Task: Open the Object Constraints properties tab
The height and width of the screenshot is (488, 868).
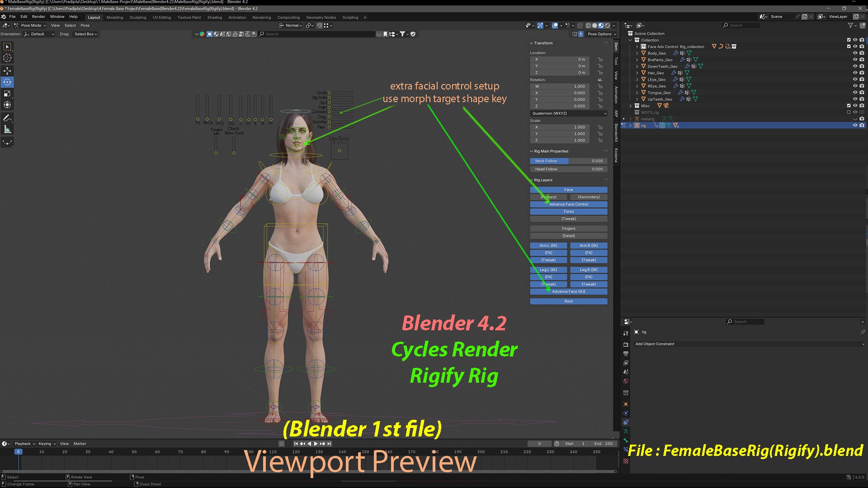Action: [x=626, y=422]
